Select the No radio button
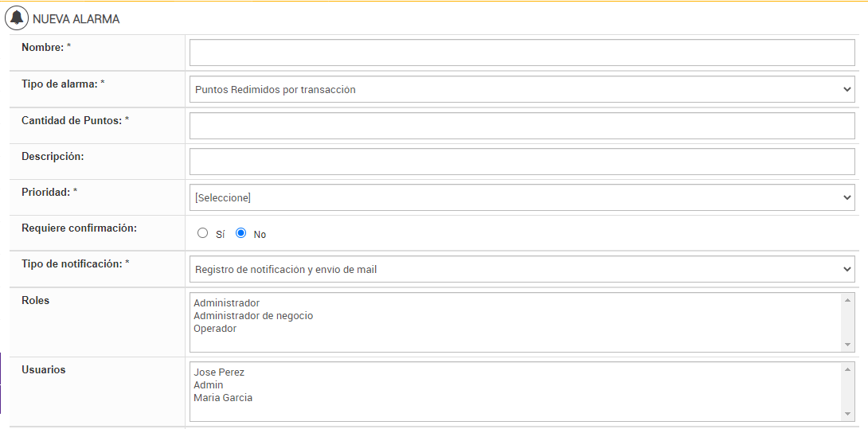Viewport: 868px width, 429px height. point(241,233)
